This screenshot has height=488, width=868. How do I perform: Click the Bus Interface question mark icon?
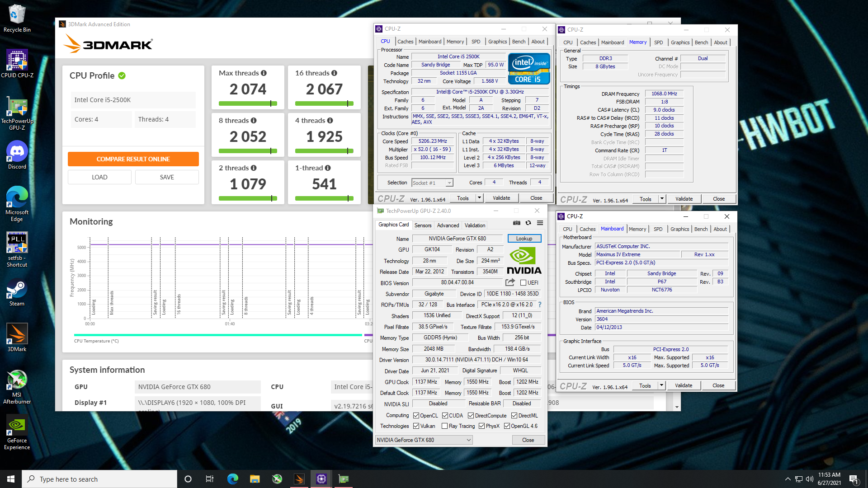(540, 305)
